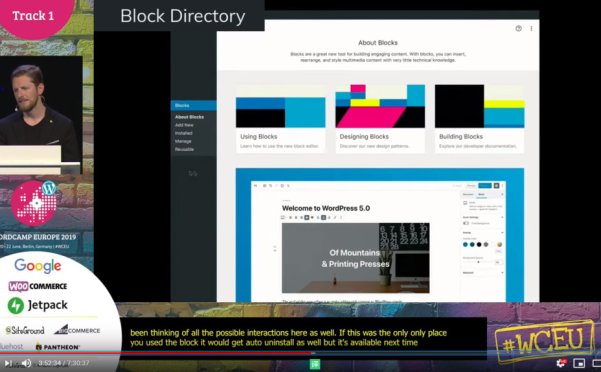
Task: Open the Reusable submenu item
Action: point(184,149)
